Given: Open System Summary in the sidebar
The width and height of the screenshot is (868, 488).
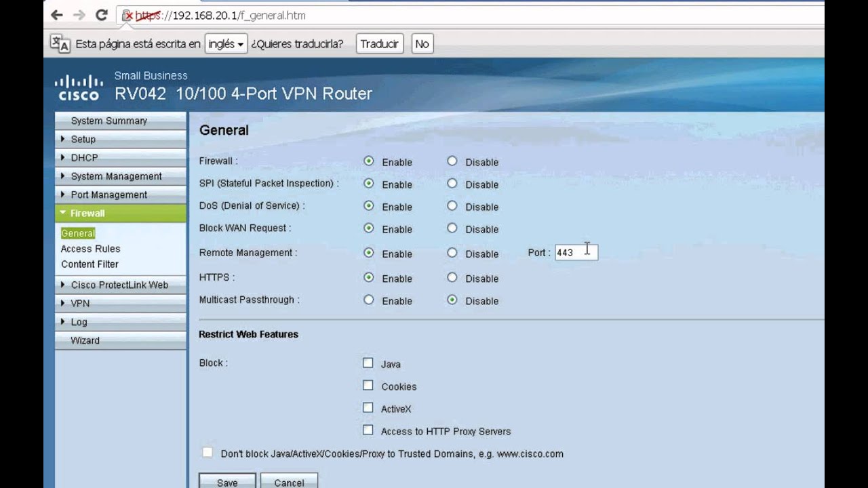Looking at the screenshot, I should pos(120,121).
